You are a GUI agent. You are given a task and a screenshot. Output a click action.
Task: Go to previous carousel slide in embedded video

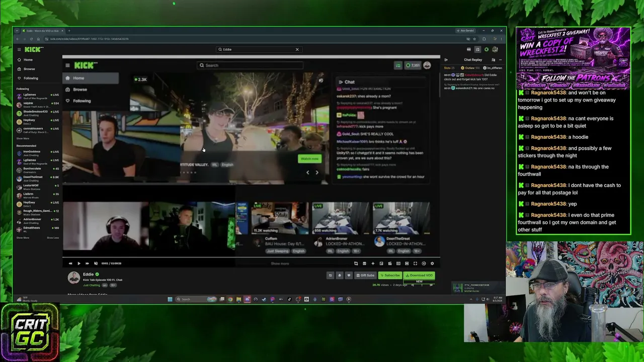click(x=308, y=172)
